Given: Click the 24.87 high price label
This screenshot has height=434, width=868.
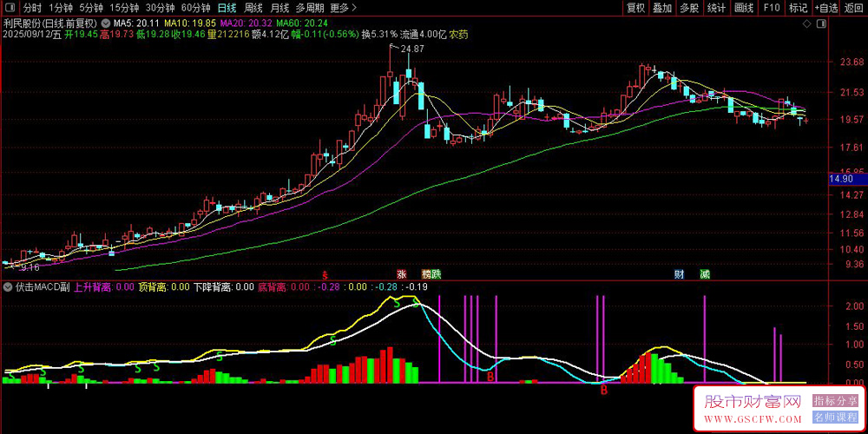Looking at the screenshot, I should coord(411,49).
